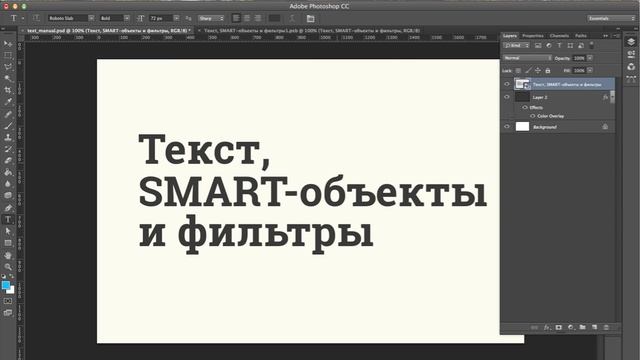The width and height of the screenshot is (640, 360).
Task: Select the text_manual.psd document tab
Action: click(x=109, y=31)
